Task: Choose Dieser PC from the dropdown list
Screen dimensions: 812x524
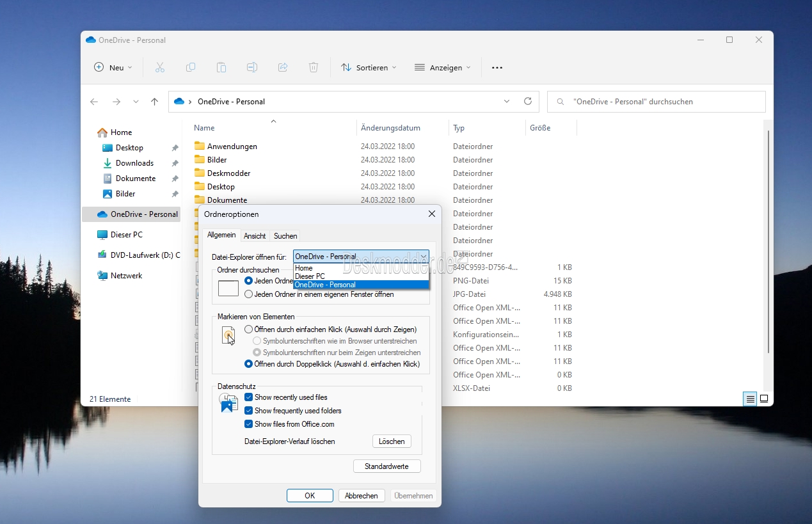Action: (x=361, y=276)
